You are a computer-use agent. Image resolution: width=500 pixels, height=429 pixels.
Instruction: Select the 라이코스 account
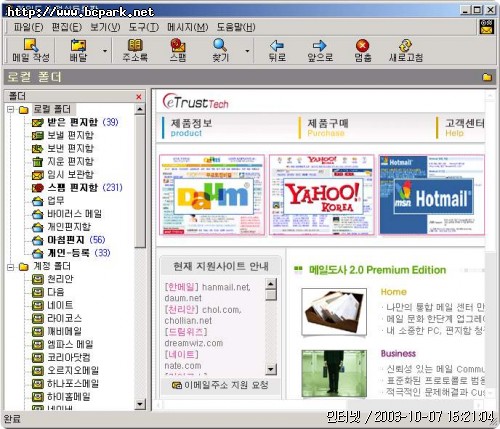click(57, 318)
